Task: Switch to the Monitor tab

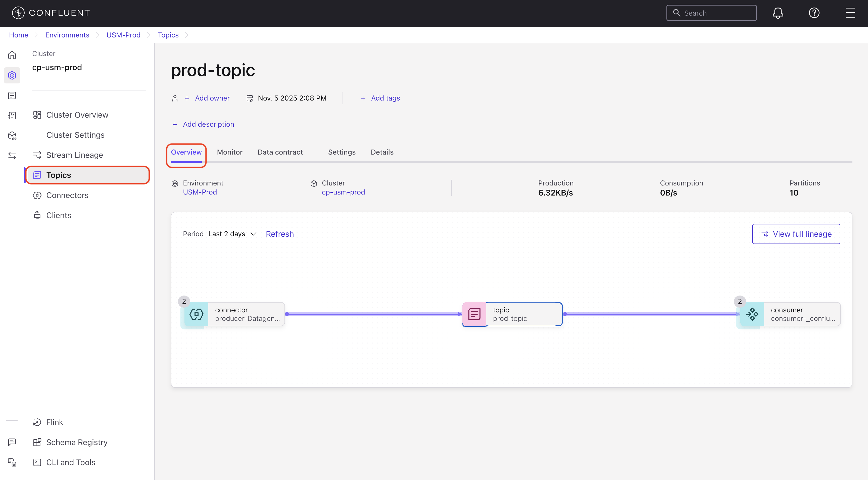Action: [229, 152]
